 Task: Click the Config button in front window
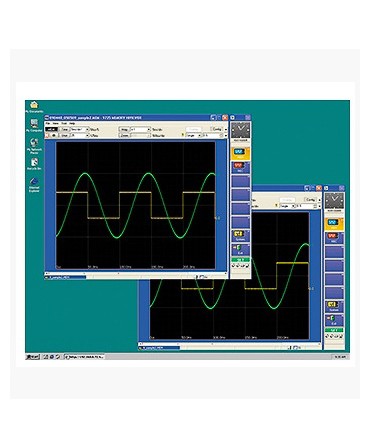(x=217, y=129)
